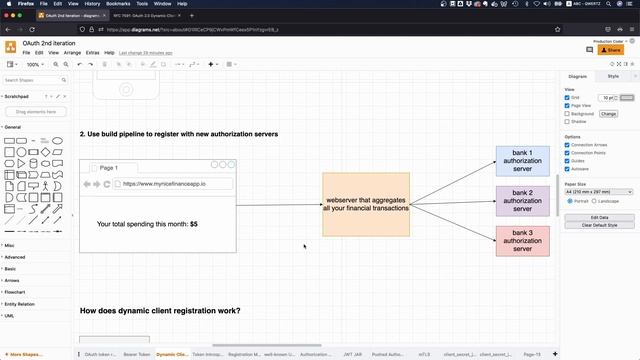Open the JWT JAR page tab
Image resolution: width=640 pixels, height=360 pixels.
353,354
